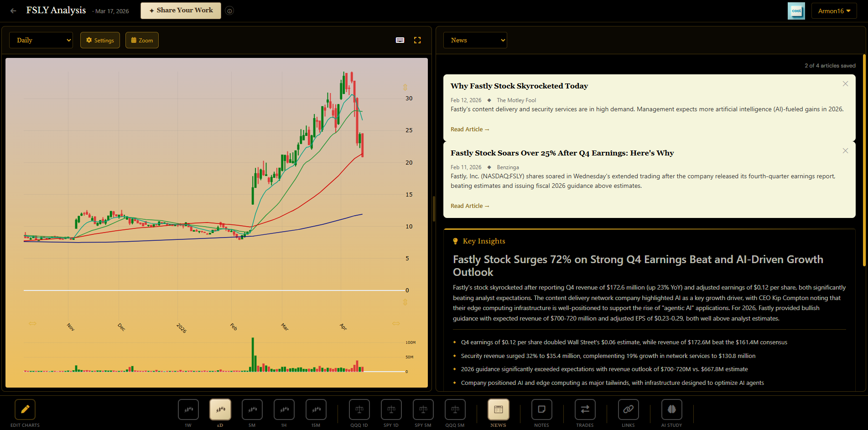Open the SPY 5M comparison chart
This screenshot has width=868, height=430.
coord(423,409)
